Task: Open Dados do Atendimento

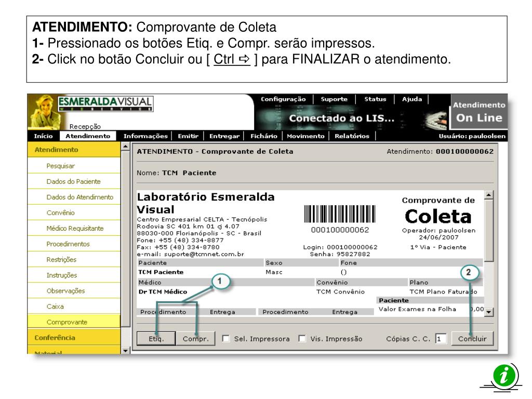Action: (x=74, y=197)
